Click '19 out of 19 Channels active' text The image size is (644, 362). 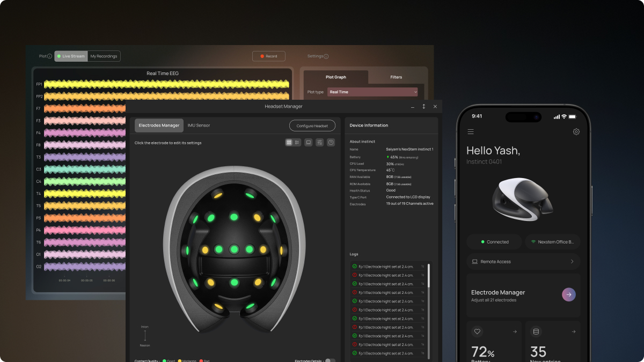pyautogui.click(x=410, y=204)
